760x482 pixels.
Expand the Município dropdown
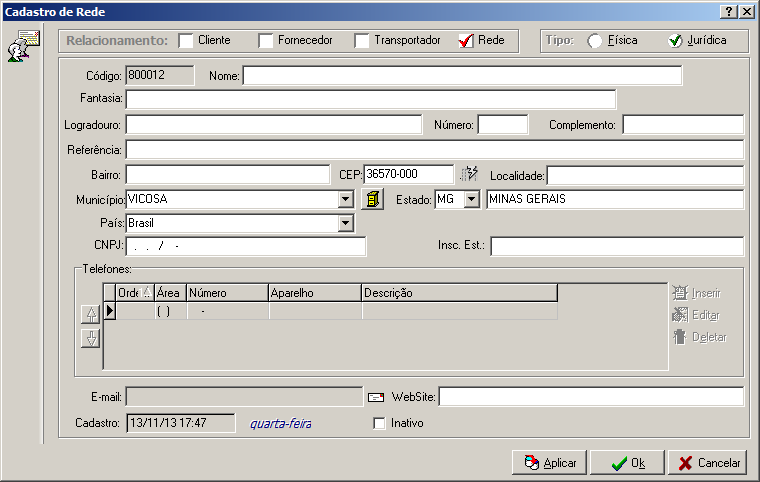click(346, 199)
